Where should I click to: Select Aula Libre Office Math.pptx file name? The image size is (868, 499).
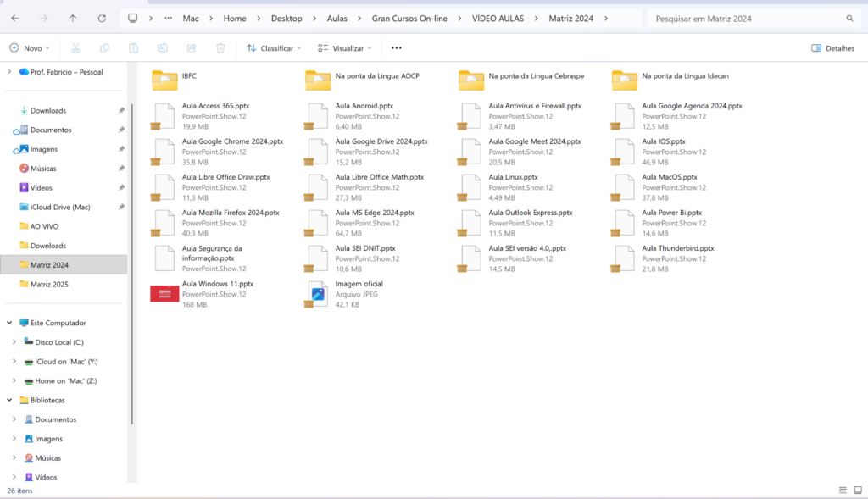[380, 177]
